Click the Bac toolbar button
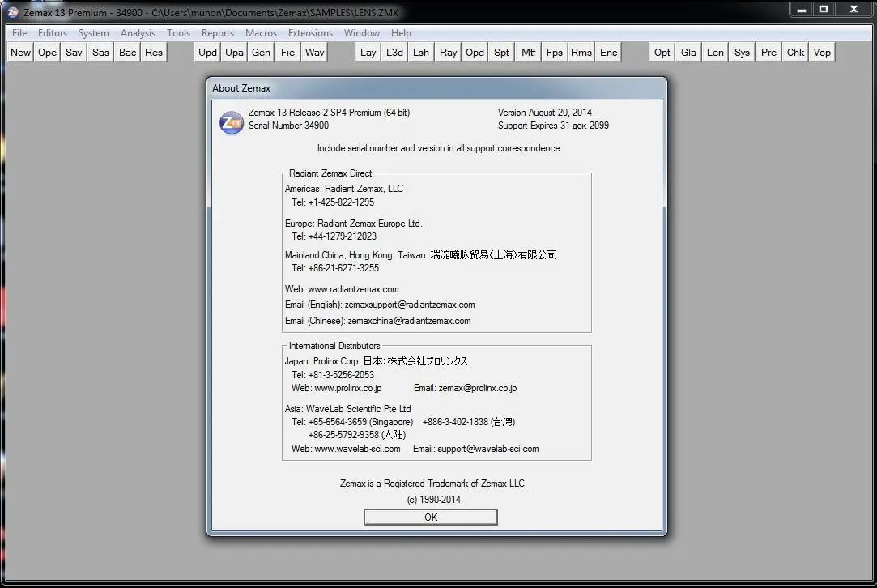 coord(127,53)
